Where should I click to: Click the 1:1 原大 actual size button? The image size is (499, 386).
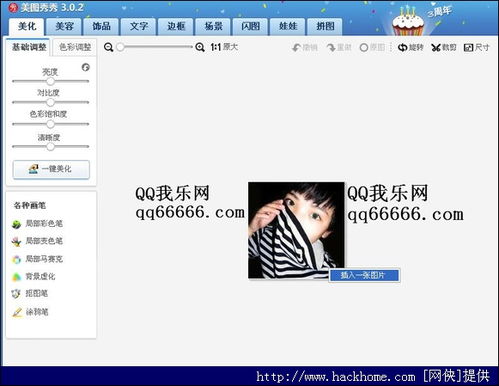(224, 47)
